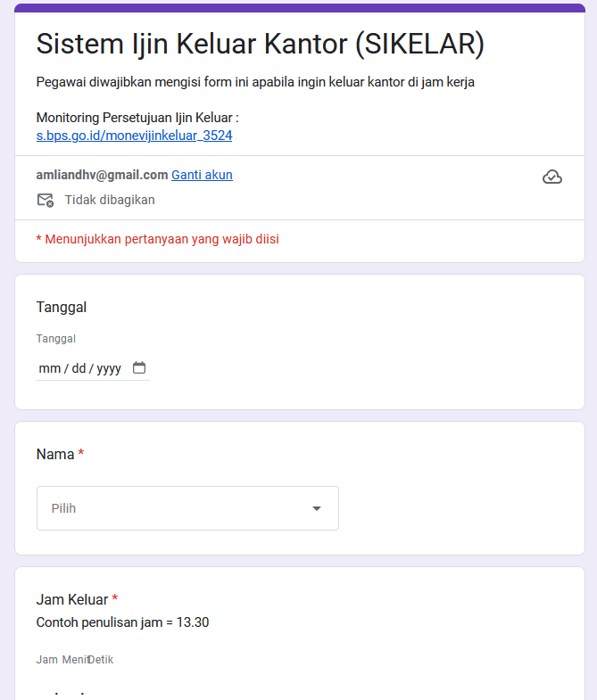Click the Detik field label
The image size is (597, 700).
click(101, 660)
